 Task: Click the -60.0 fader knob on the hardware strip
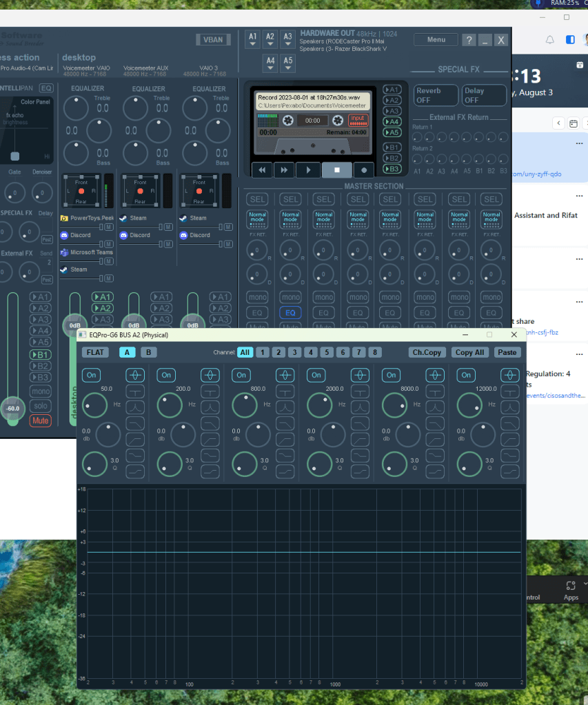pyautogui.click(x=12, y=409)
